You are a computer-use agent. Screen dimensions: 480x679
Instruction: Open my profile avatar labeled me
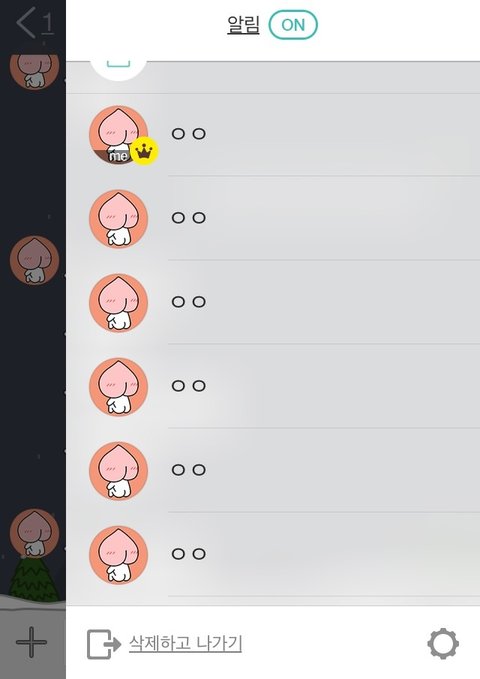(118, 135)
